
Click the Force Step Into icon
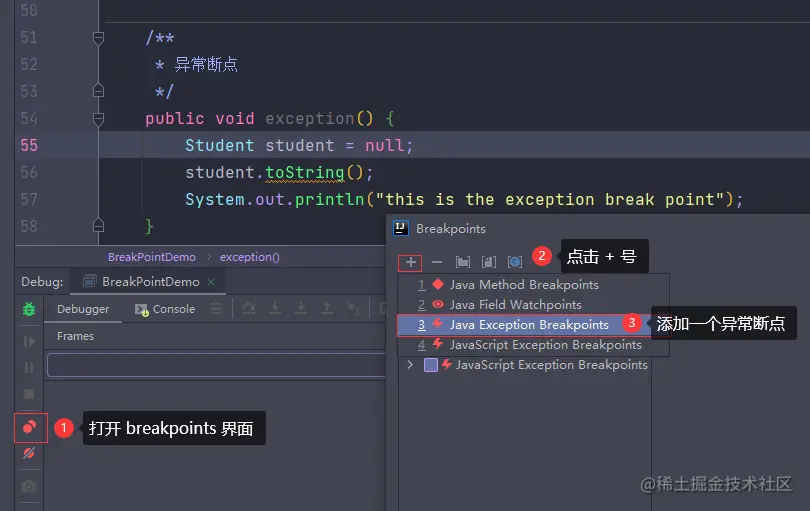coord(301,308)
